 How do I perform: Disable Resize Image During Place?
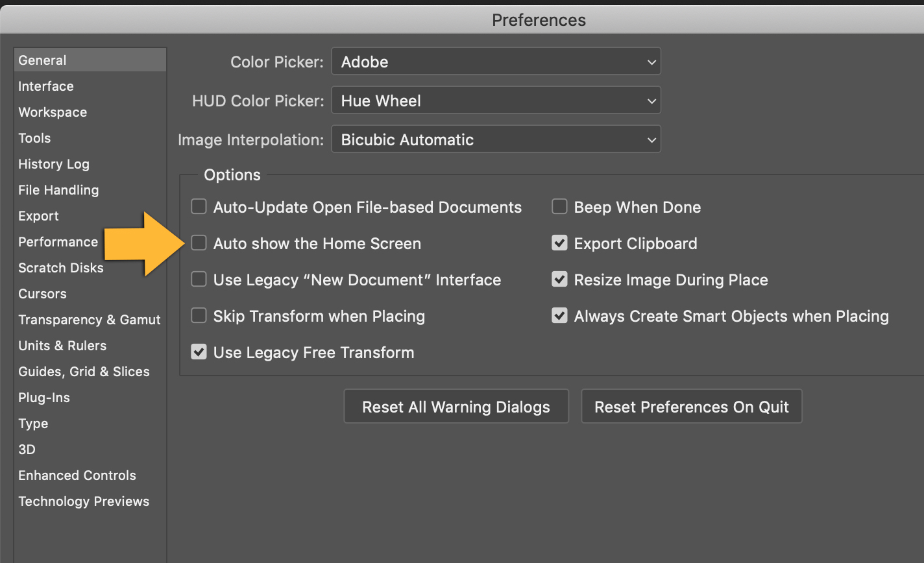(x=559, y=279)
